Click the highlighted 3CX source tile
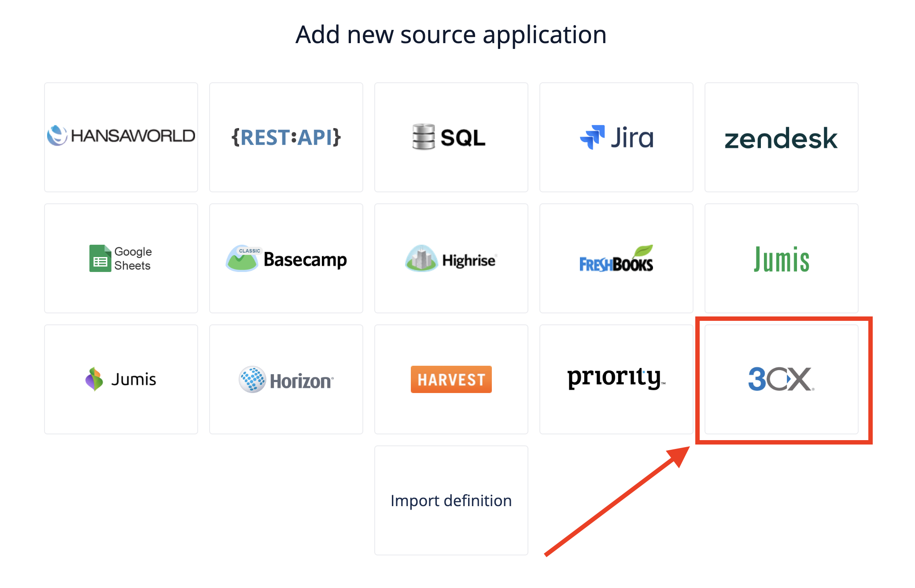The height and width of the screenshot is (588, 915). coord(781,379)
